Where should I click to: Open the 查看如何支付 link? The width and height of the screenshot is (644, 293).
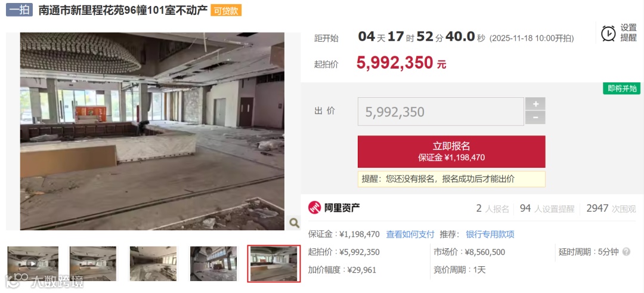(410, 235)
